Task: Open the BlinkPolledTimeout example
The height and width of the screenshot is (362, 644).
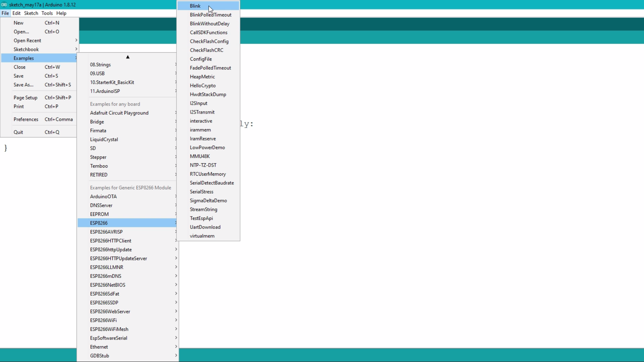Action: [208, 15]
